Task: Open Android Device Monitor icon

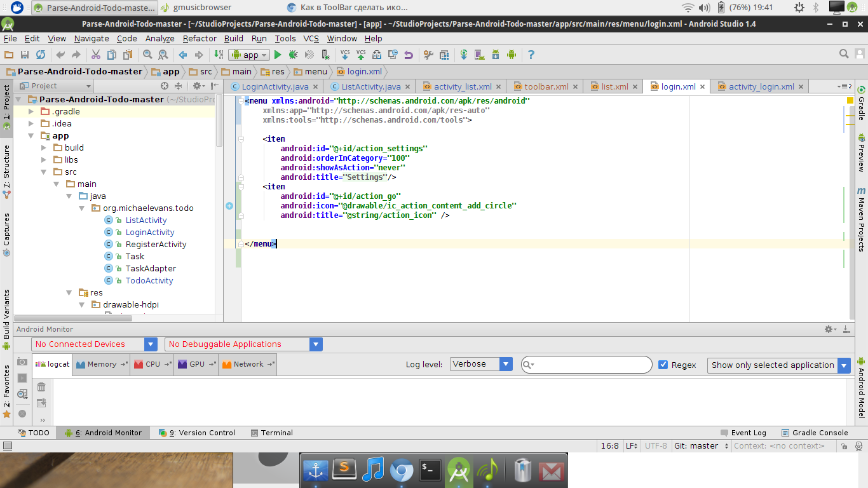Action: [x=512, y=55]
